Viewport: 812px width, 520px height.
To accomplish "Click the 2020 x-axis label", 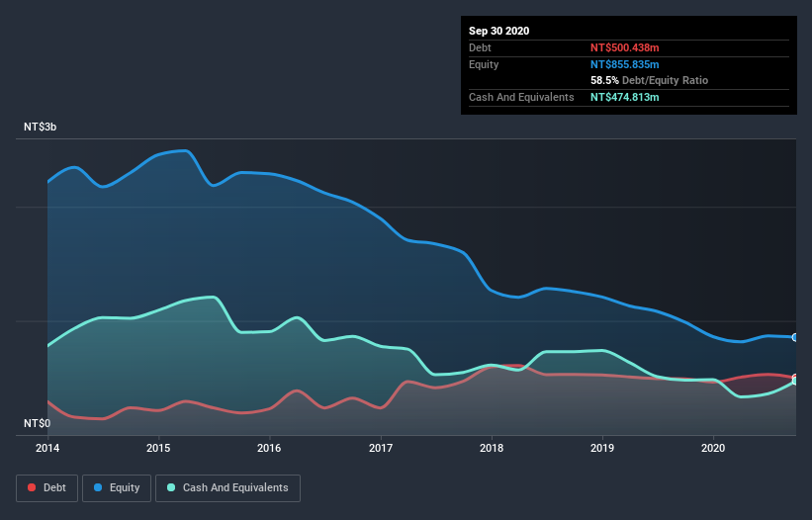I will coord(713,448).
